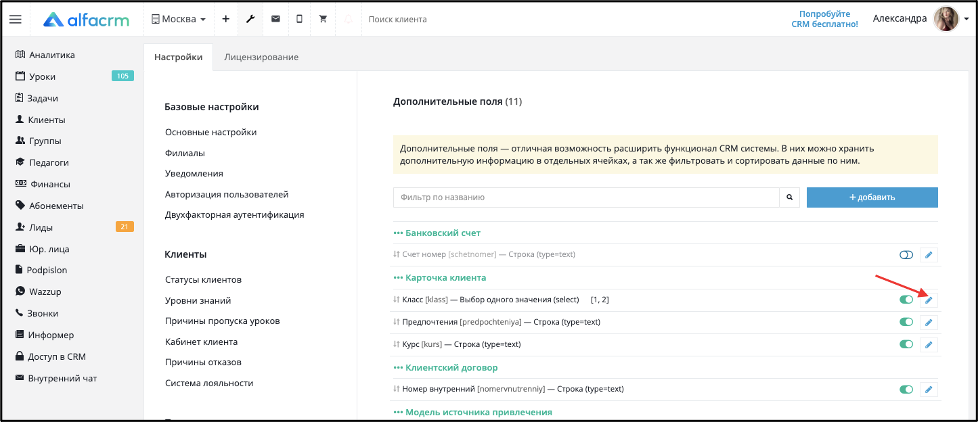The image size is (979, 422).
Task: Collapse the Карточка клиента group
Action: coord(440,277)
